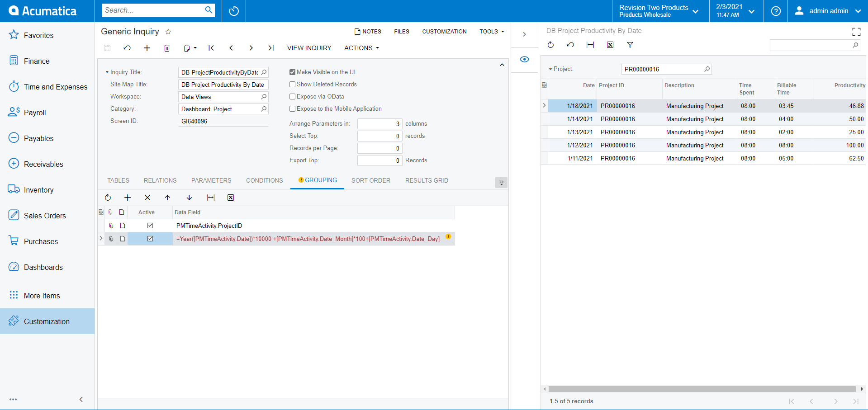Toggle Active checkbox for PMTimeActivity.ProjectID row
Viewport: 868px width, 410px height.
pos(150,226)
